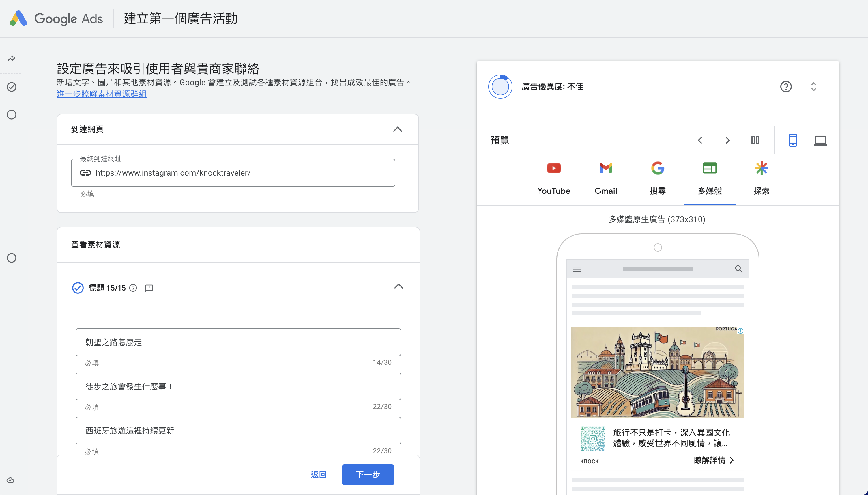Click the 下一步 button
Viewport: 868px width, 495px height.
coord(368,474)
